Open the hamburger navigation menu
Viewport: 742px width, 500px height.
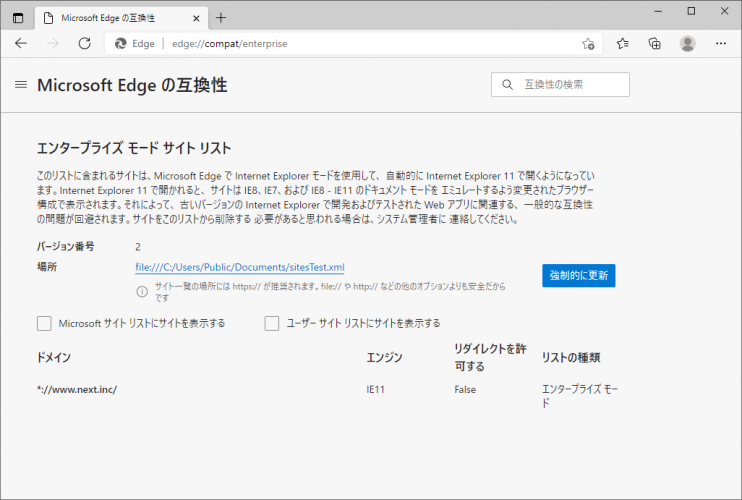[21, 85]
